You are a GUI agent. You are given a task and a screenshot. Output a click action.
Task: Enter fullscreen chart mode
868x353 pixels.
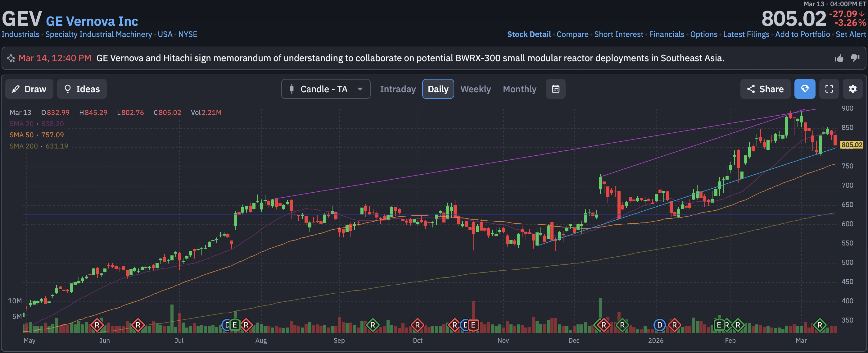tap(829, 89)
